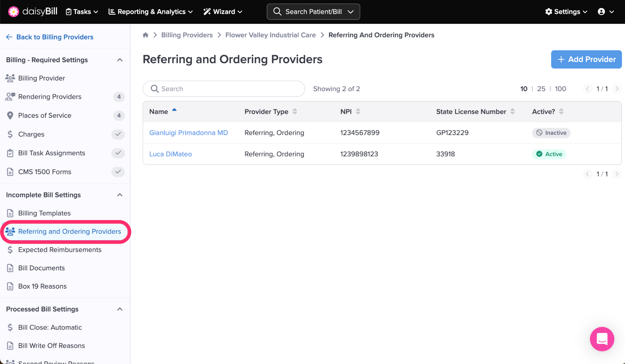Click the home breadcrumb icon

pos(146,35)
